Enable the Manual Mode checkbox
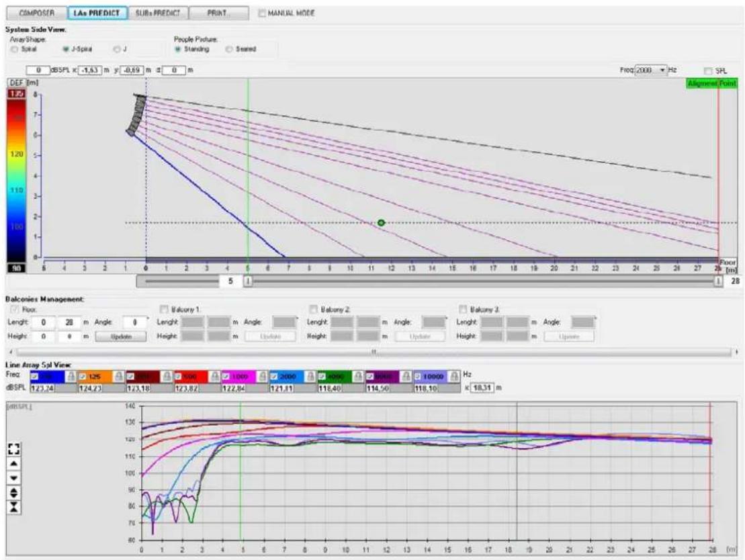Viewport: 745px width, 560px height. (262, 13)
